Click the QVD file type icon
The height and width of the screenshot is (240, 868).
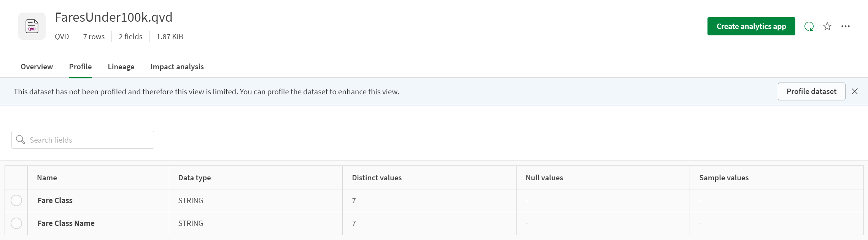click(x=32, y=26)
